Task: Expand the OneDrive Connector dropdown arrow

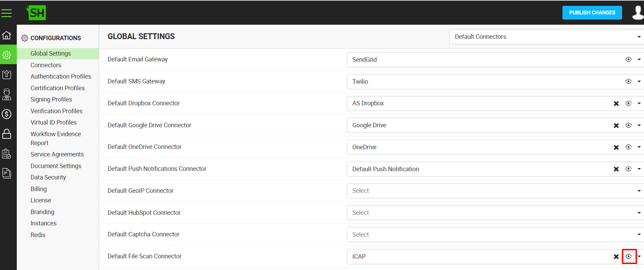Action: coord(639,147)
